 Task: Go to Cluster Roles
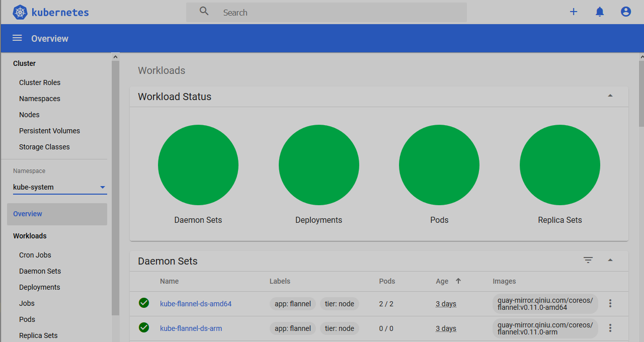pyautogui.click(x=40, y=82)
